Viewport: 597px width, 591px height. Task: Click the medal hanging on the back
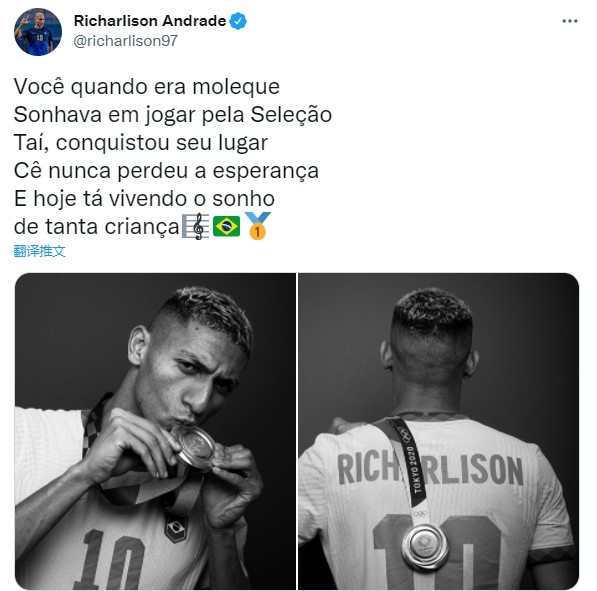pyautogui.click(x=425, y=546)
